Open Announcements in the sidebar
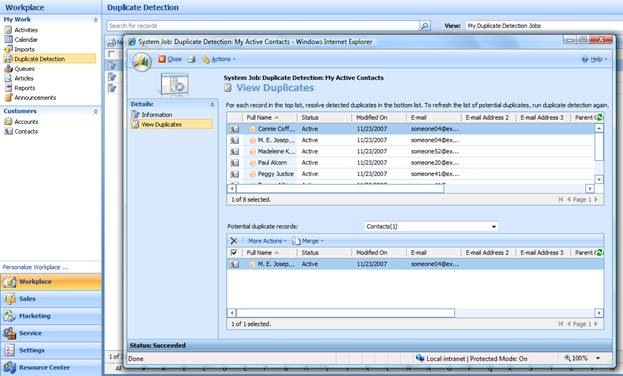The width and height of the screenshot is (623, 376). [35, 97]
